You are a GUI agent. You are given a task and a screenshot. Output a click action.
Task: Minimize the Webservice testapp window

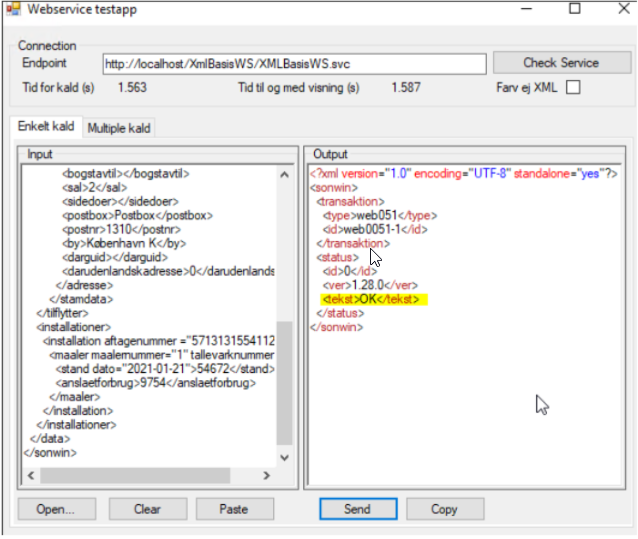click(x=527, y=9)
